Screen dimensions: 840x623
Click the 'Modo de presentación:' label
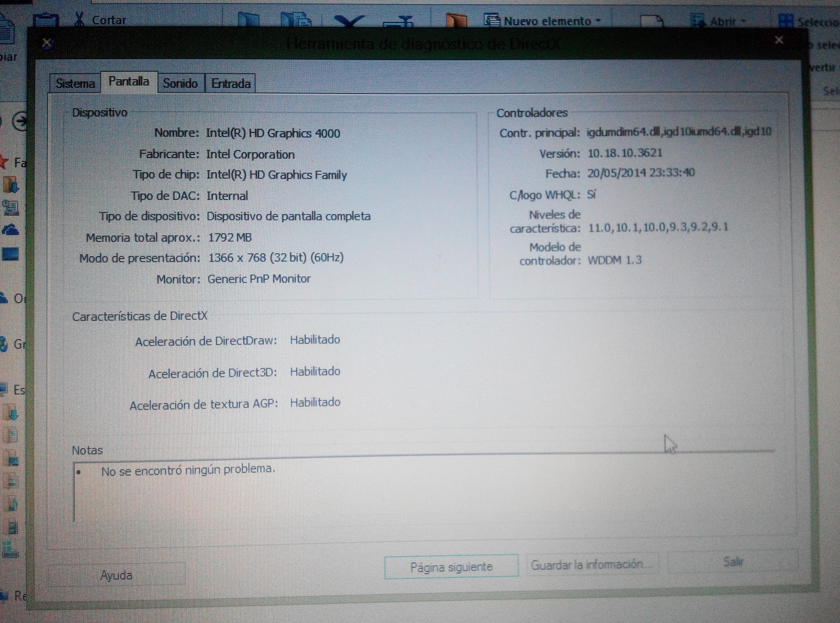click(140, 258)
